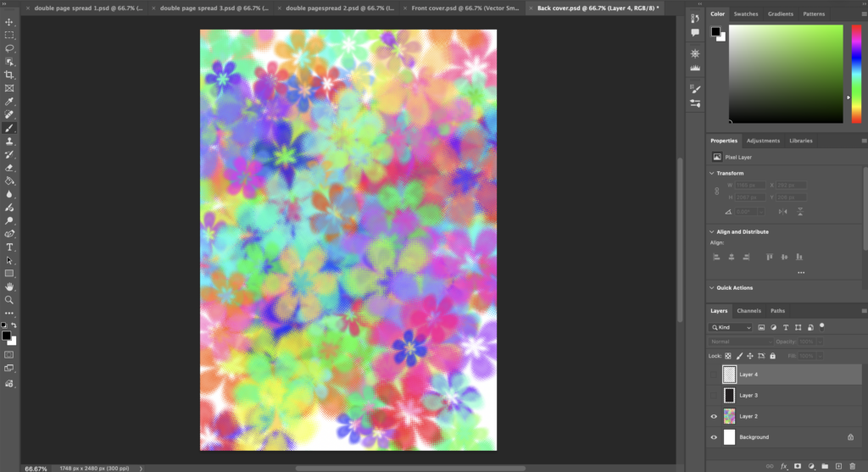
Task: Delete layer using trash icon
Action: pyautogui.click(x=852, y=466)
